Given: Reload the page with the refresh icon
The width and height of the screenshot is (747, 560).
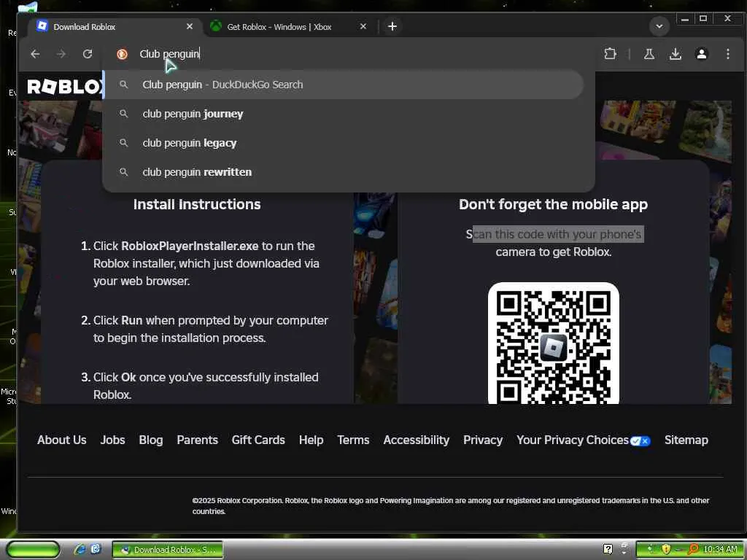Looking at the screenshot, I should coord(88,54).
